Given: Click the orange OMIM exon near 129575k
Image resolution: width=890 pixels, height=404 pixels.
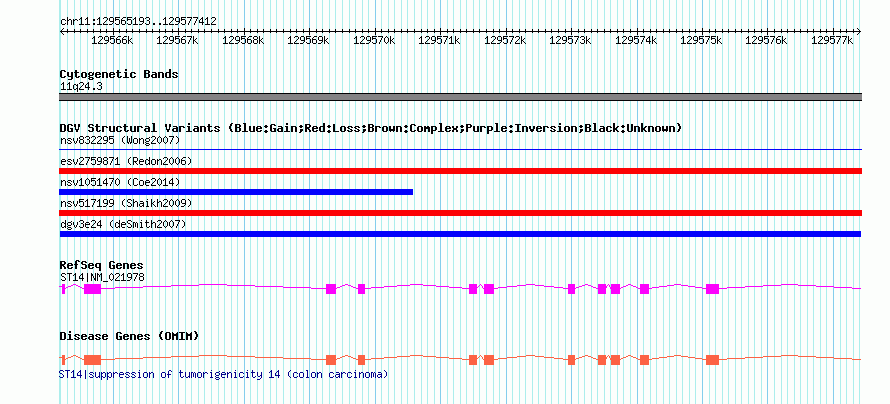Looking at the screenshot, I should click(713, 360).
